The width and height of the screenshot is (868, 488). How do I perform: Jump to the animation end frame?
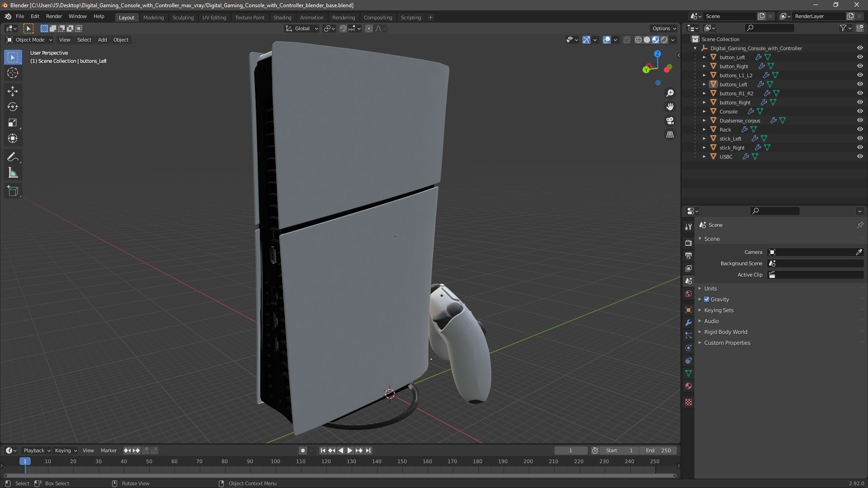click(x=368, y=451)
